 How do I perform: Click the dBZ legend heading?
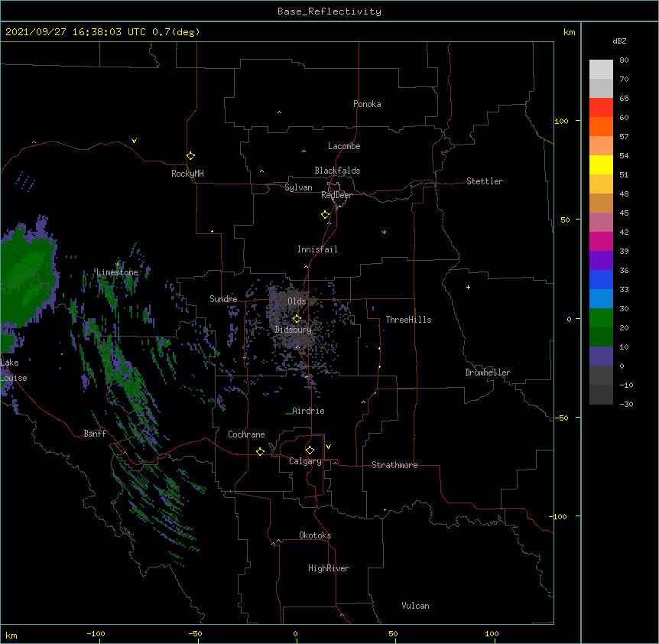pos(619,41)
